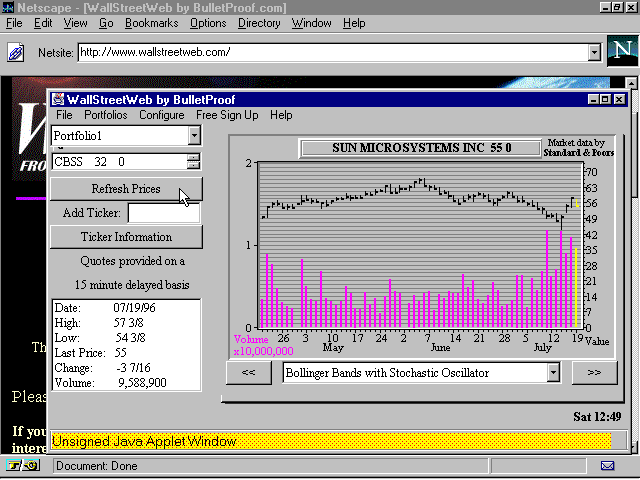
Task: Click the WallStreetWeb applet title icon
Action: (x=58, y=99)
